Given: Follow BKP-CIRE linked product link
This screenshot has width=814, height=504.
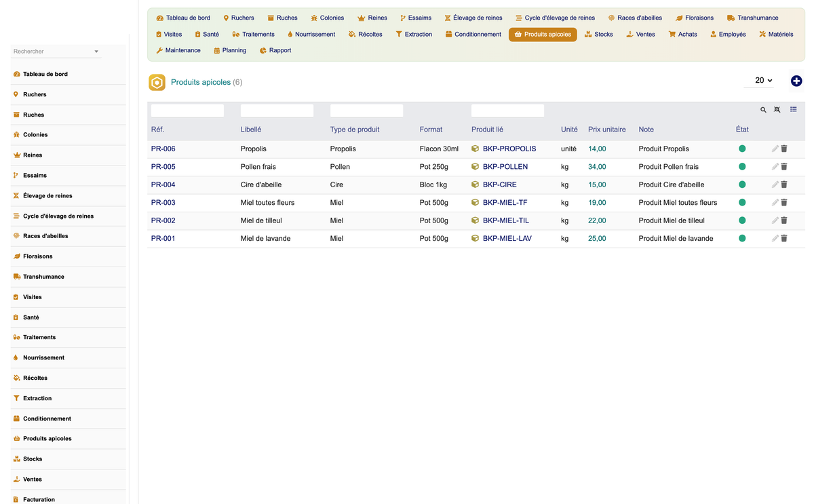Looking at the screenshot, I should 500,185.
